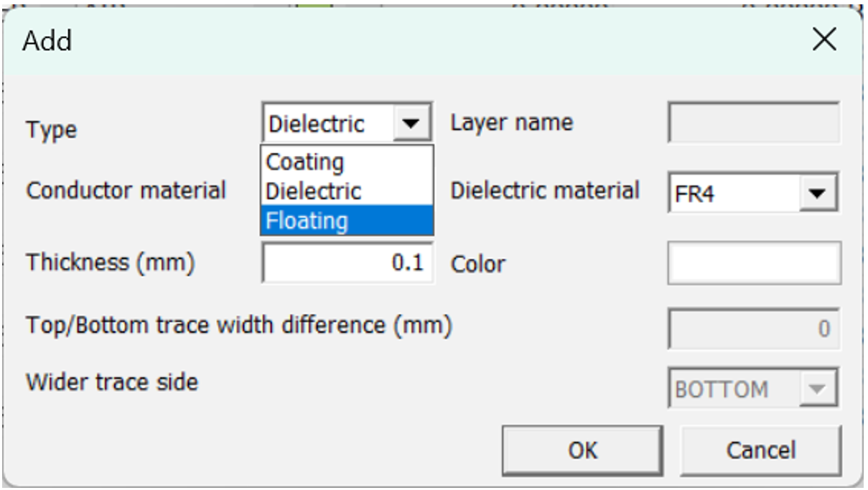The width and height of the screenshot is (868, 490).
Task: Open the Dielectric material dropdown arrow
Action: pos(818,193)
